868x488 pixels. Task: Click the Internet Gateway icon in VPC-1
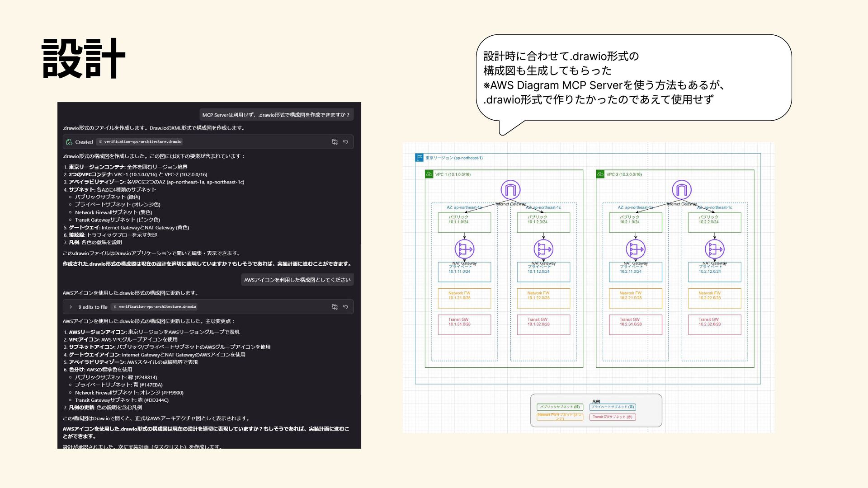510,190
